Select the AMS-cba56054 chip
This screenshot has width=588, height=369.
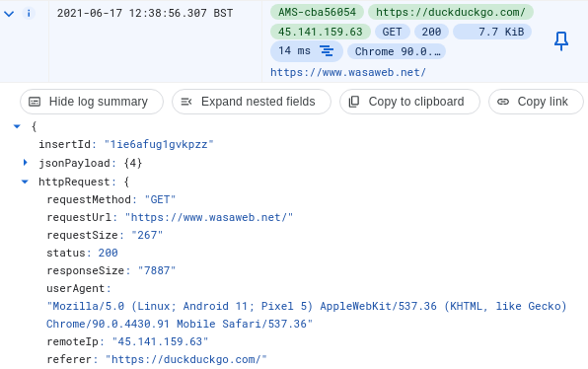[317, 12]
